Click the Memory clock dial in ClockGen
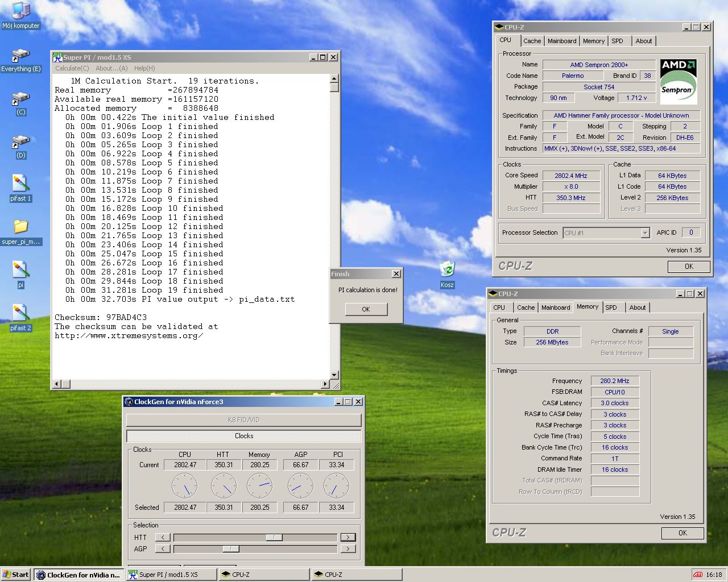The image size is (728, 582). (x=260, y=486)
